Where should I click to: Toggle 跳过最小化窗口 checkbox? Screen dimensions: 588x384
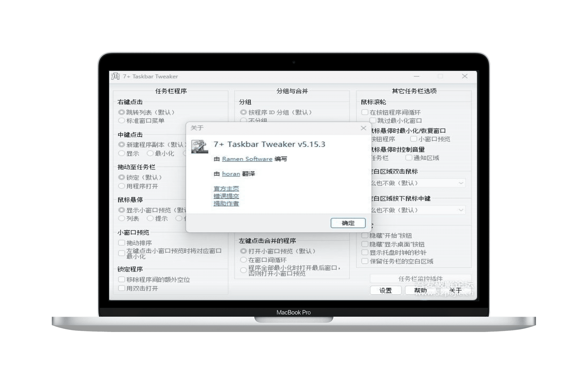pos(373,120)
